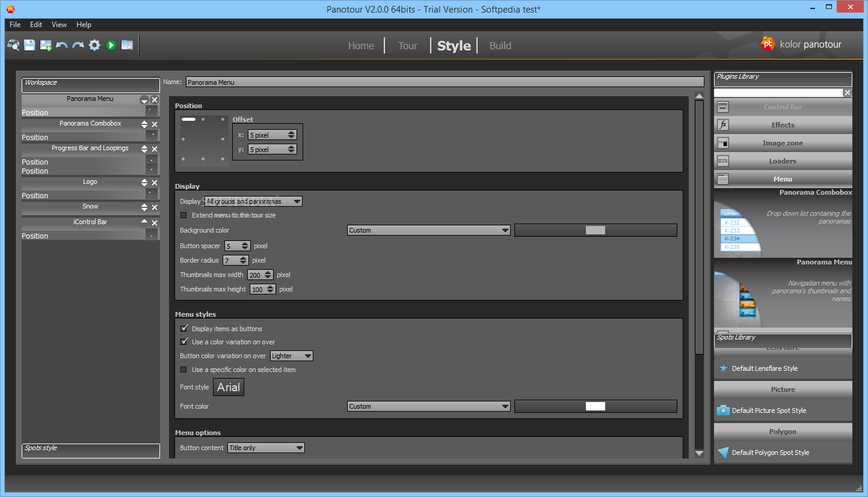Click the Loaders category icon
This screenshot has width=868, height=497.
[723, 161]
